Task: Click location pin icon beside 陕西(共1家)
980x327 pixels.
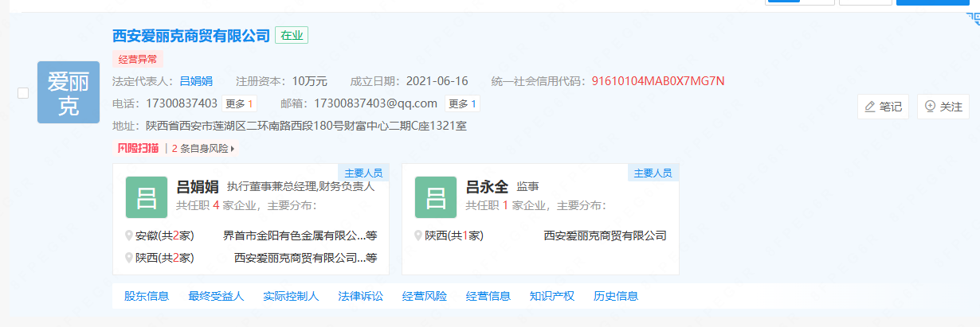Action: [418, 236]
